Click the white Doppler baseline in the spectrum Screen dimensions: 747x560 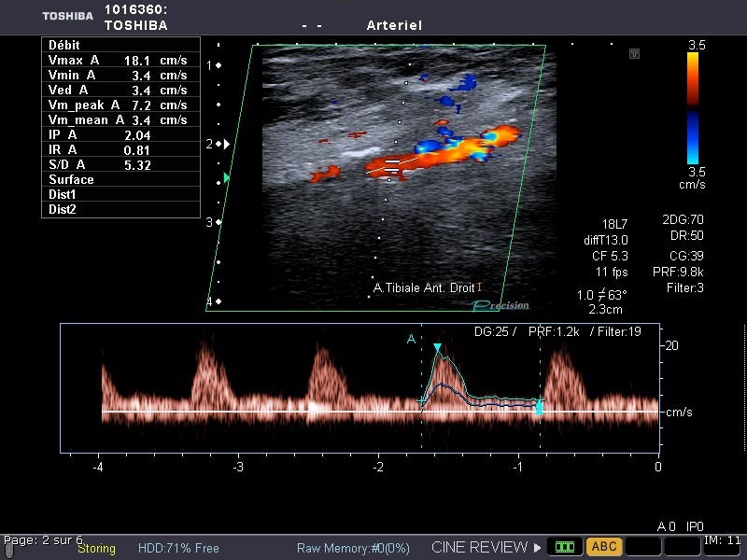[380, 412]
